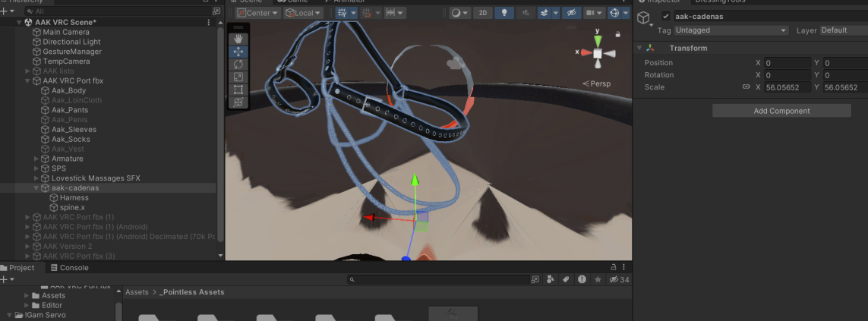Toggle Persp projection label
Image resolution: width=868 pixels, height=321 pixels.
click(x=596, y=83)
